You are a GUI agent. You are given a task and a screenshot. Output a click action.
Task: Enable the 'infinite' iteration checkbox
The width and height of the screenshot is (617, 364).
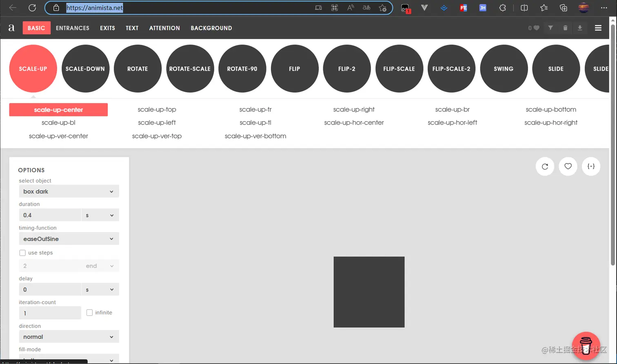[x=90, y=313]
